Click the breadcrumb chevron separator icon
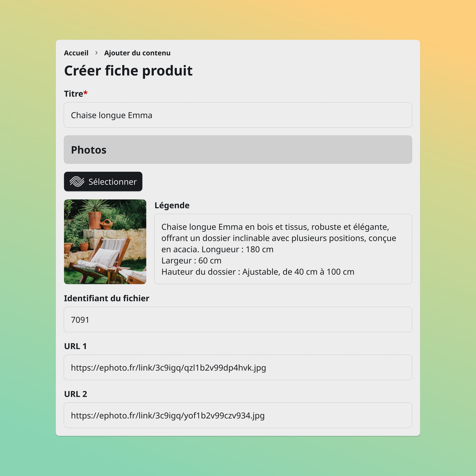The height and width of the screenshot is (476, 476). [97, 53]
